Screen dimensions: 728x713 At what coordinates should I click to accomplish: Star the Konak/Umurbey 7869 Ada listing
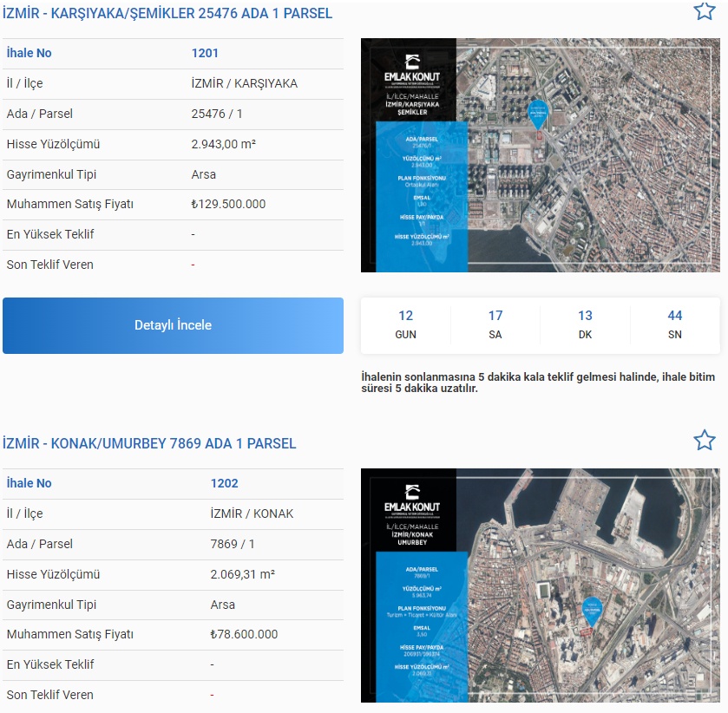pyautogui.click(x=704, y=441)
